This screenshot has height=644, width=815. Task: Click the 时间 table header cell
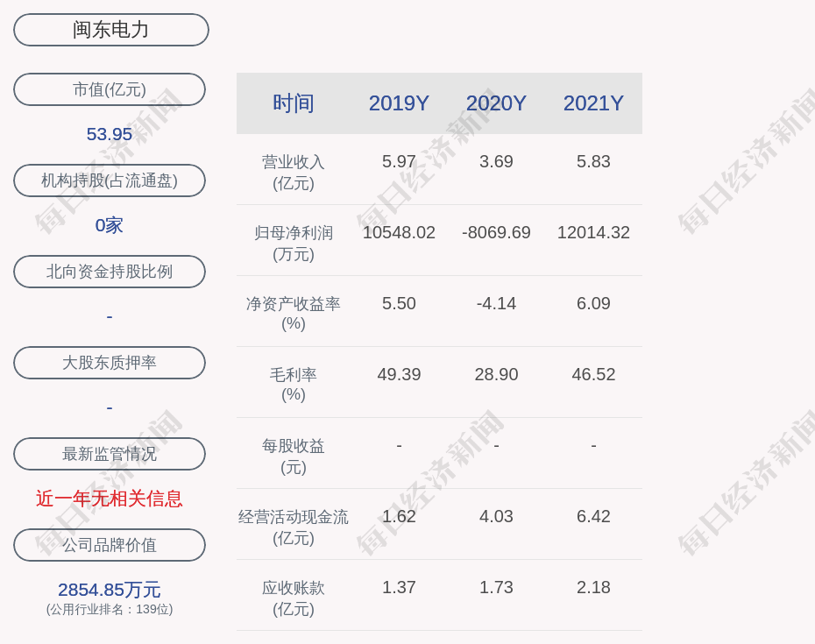coord(294,103)
